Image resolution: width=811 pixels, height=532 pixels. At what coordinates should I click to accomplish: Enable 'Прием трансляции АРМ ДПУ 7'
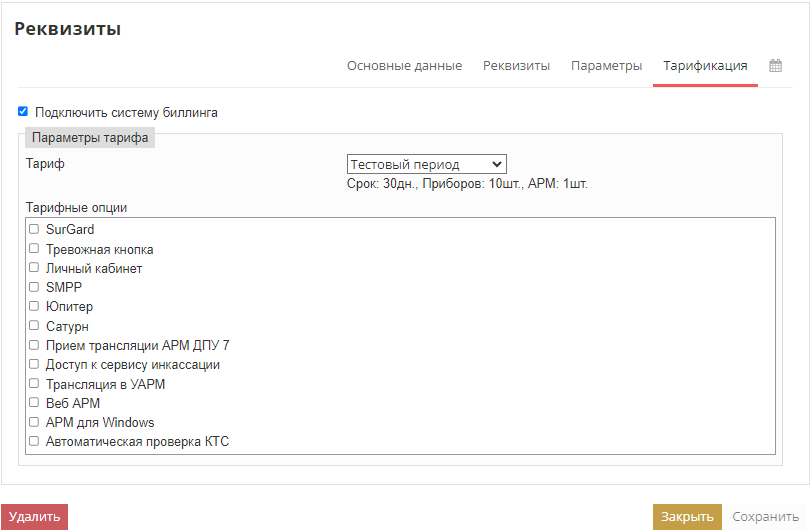point(34,345)
